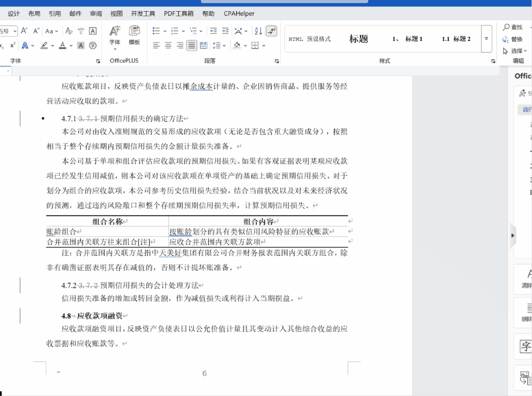The height and width of the screenshot is (396, 532).
Task: Apply the font color red A
Action: [62, 45]
